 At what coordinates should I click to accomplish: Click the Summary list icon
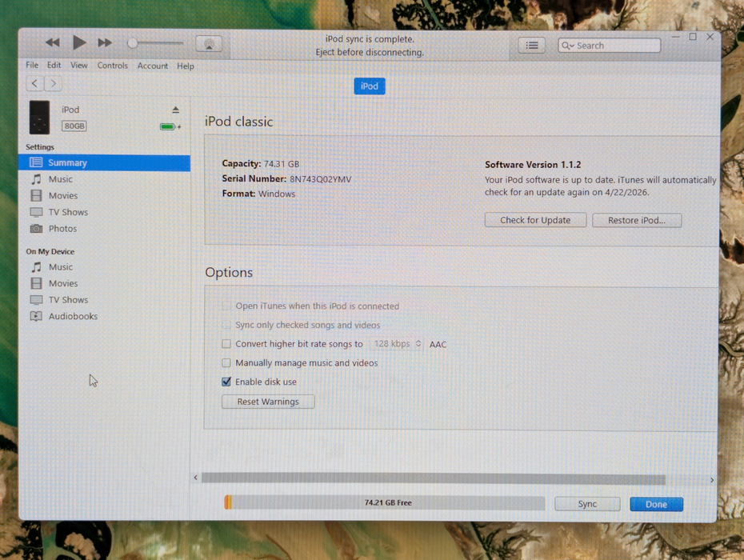coord(36,162)
